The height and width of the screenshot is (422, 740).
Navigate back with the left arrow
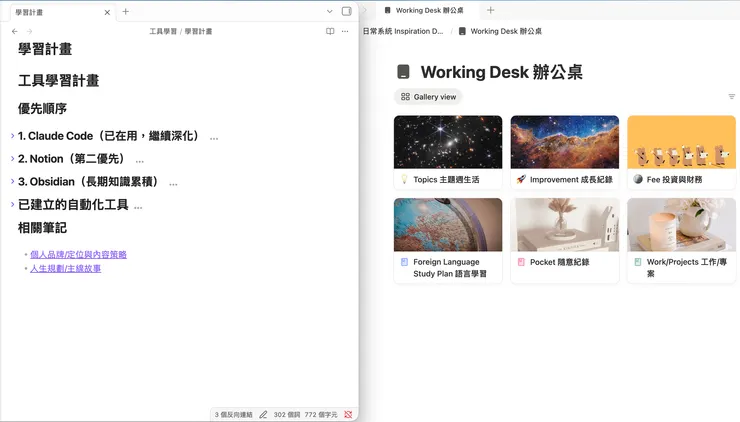[x=15, y=31]
